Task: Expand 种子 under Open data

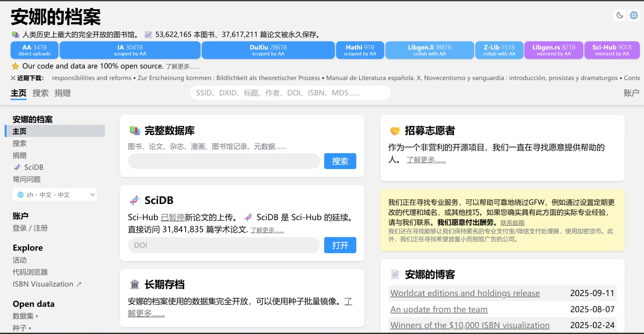Action: tap(22, 328)
